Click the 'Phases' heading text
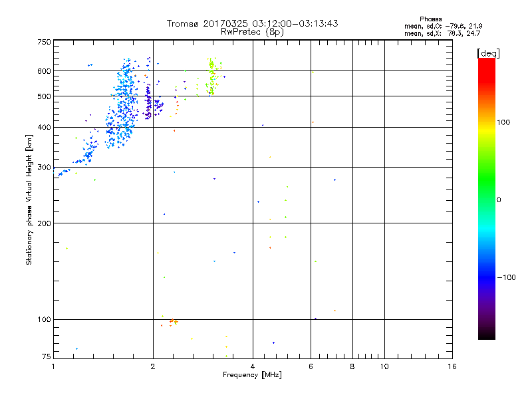The image size is (532, 399). pos(430,19)
